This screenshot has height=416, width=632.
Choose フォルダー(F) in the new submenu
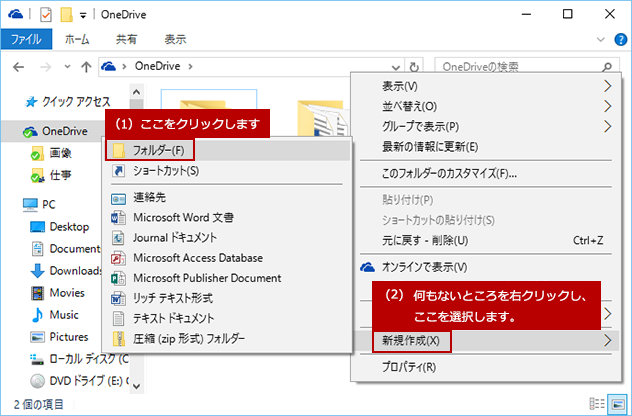227,150
